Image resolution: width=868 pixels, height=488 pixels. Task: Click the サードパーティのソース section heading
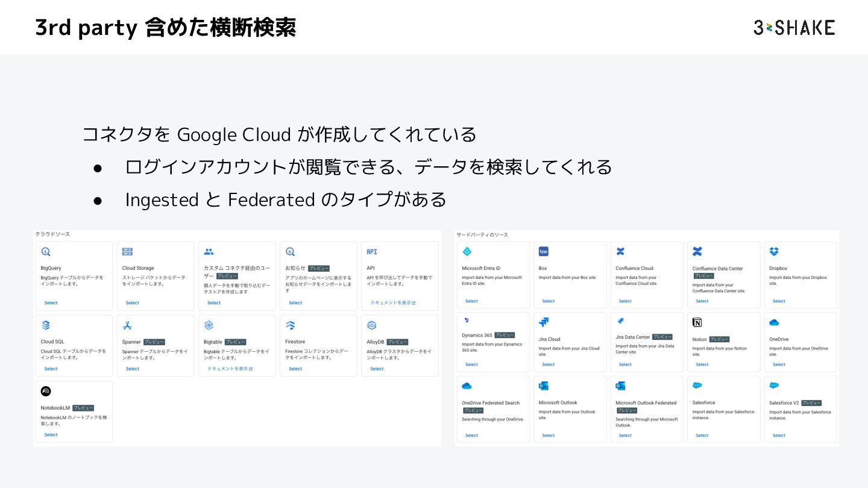point(482,234)
